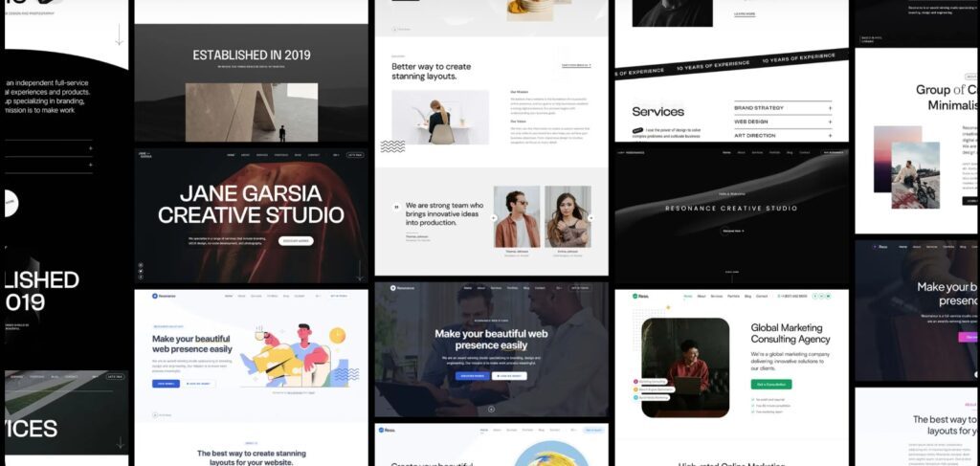Click Social Media Marketing tag on laptop photo
Image resolution: width=980 pixels, height=466 pixels.
point(652,397)
